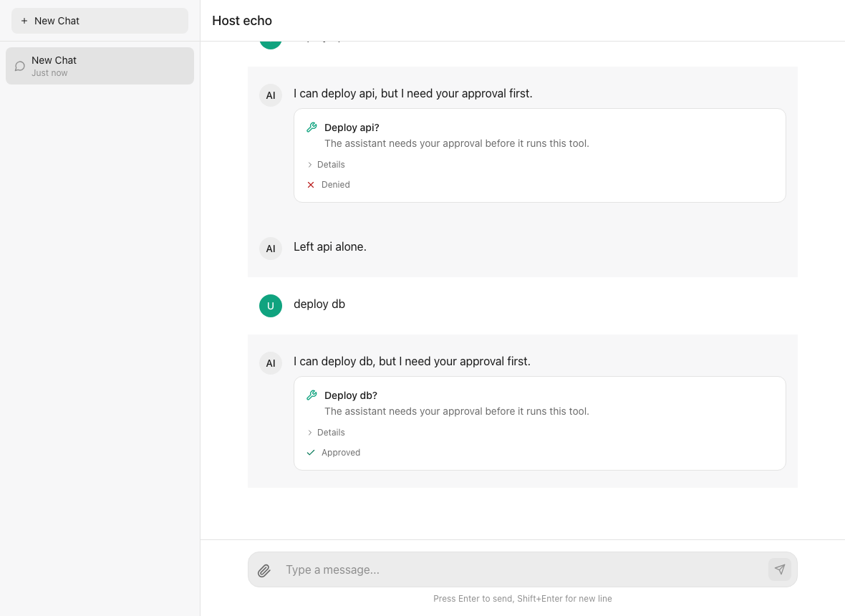This screenshot has height=616, width=845.
Task: Expand Details in the Deploy api card
Action: pyautogui.click(x=326, y=164)
